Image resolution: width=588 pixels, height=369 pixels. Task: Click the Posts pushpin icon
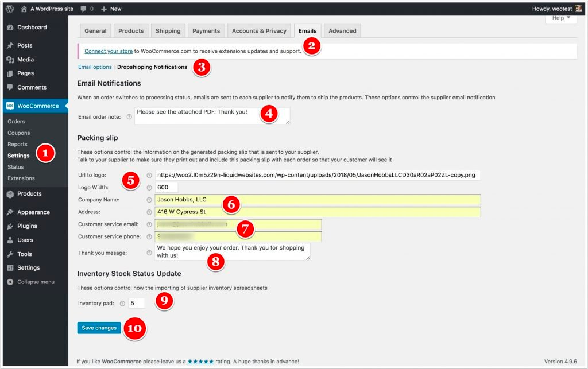[10, 45]
